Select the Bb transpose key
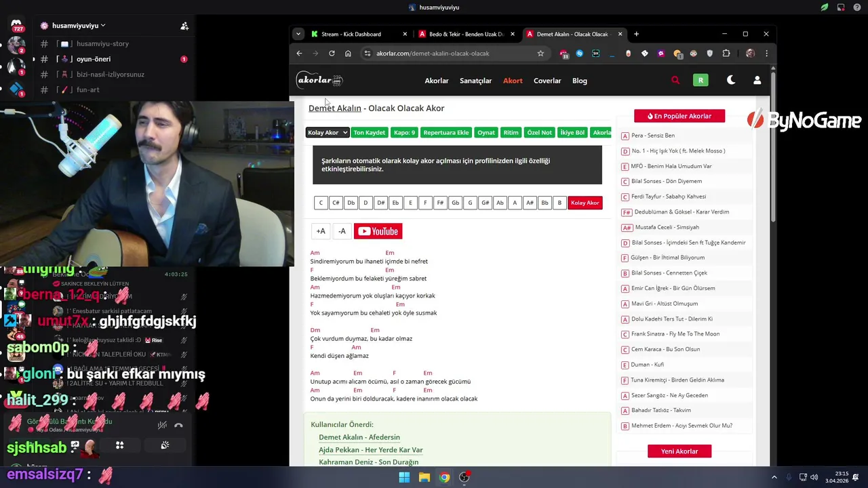 click(545, 203)
